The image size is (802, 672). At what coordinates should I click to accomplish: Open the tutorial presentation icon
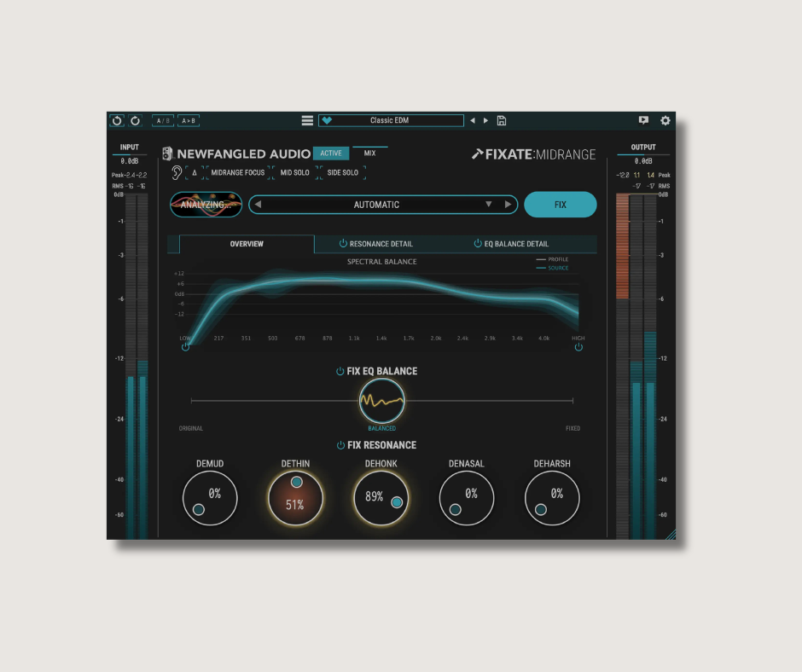643,120
